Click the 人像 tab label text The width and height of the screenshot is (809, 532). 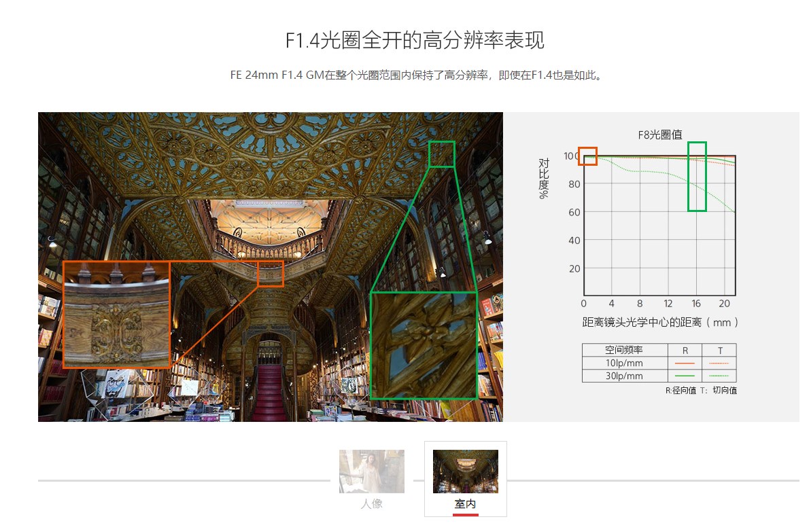(371, 504)
